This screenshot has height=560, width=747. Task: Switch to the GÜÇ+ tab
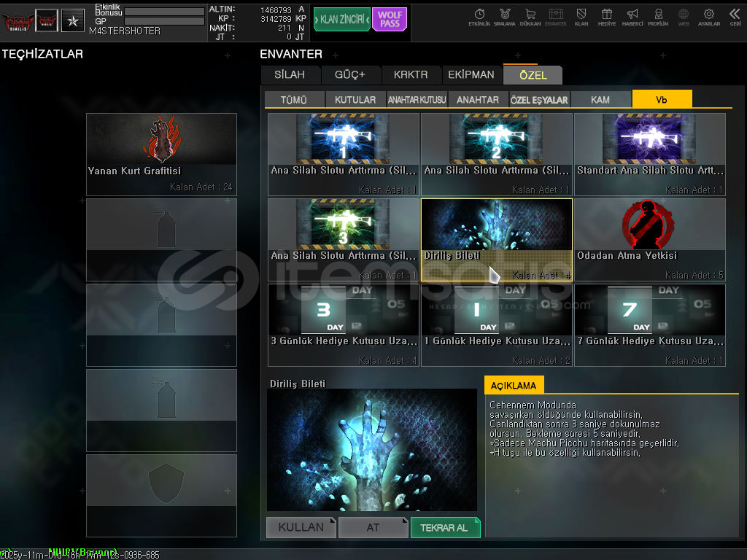[x=349, y=75]
